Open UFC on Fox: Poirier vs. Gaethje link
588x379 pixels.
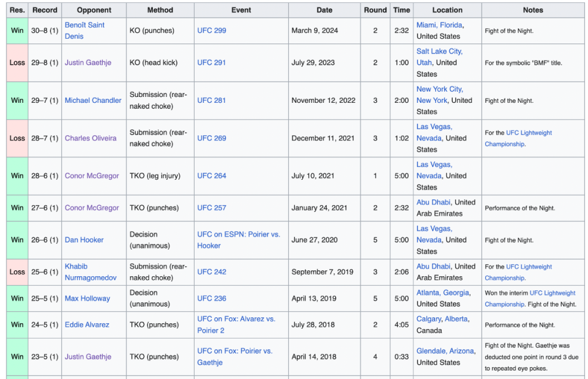[x=235, y=357]
